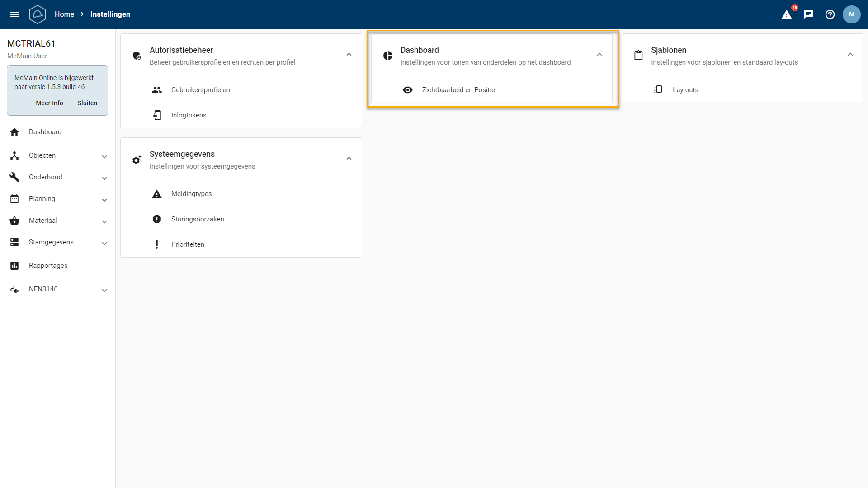
Task: Collapse the Sjablonen card chevron
Action: (x=850, y=55)
